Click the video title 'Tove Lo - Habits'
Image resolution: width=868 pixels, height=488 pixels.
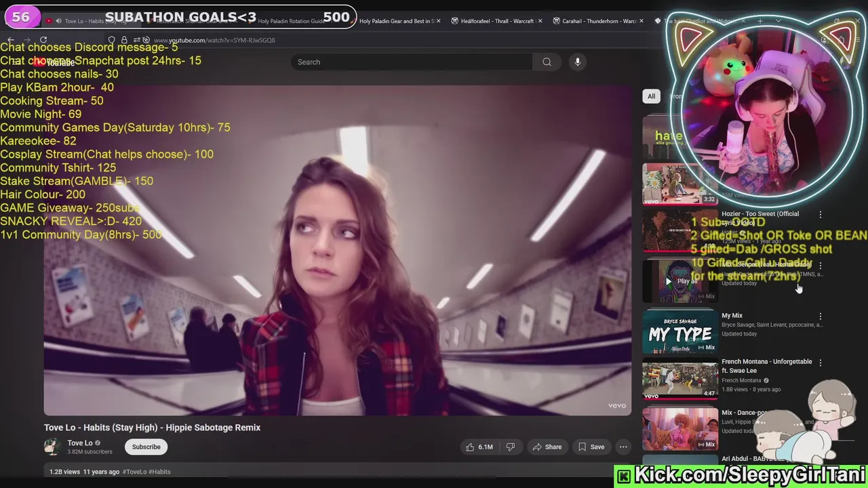(x=152, y=428)
